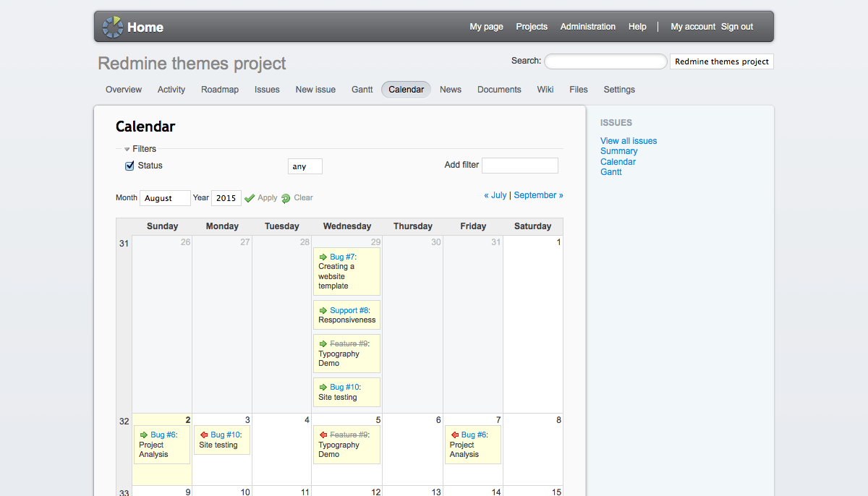
Task: Open Administration in top menu
Action: 588,27
